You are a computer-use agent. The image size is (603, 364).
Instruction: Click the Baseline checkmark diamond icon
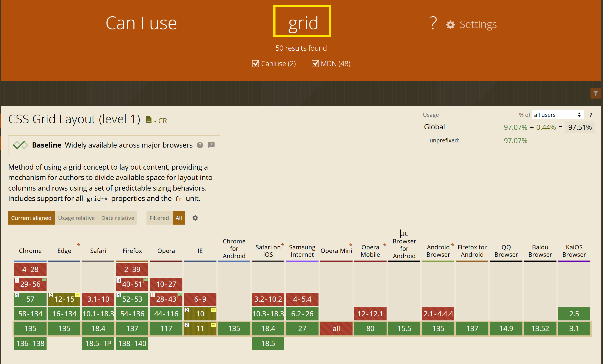pyautogui.click(x=20, y=145)
